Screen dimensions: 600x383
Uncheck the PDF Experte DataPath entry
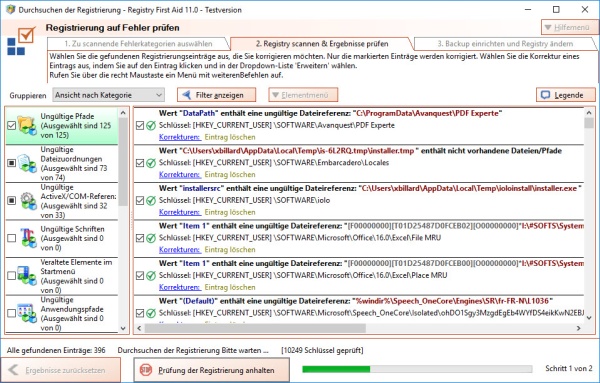[140, 125]
